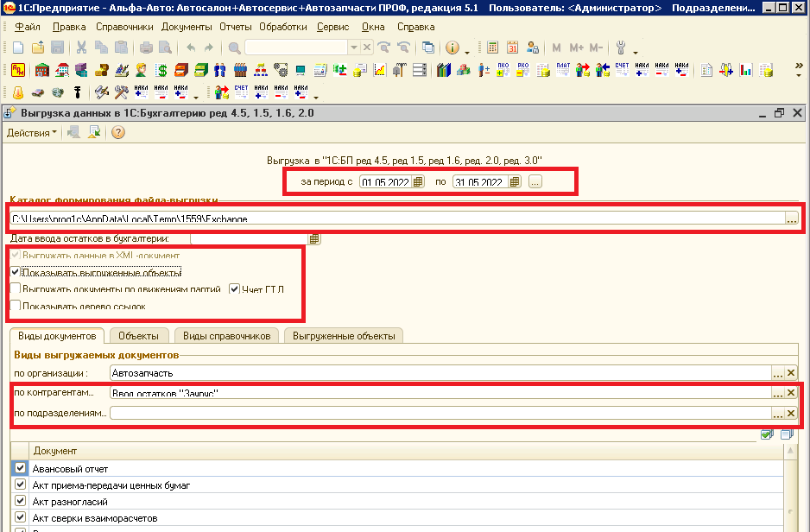Uncheck Акт сверки взаиморасчетов checkbox
This screenshot has height=532, width=810.
click(20, 517)
